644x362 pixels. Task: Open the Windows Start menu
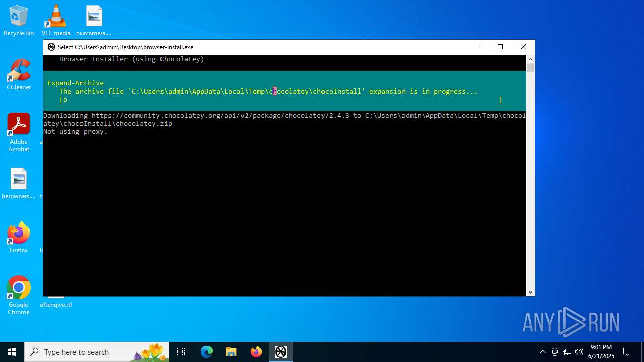12,352
